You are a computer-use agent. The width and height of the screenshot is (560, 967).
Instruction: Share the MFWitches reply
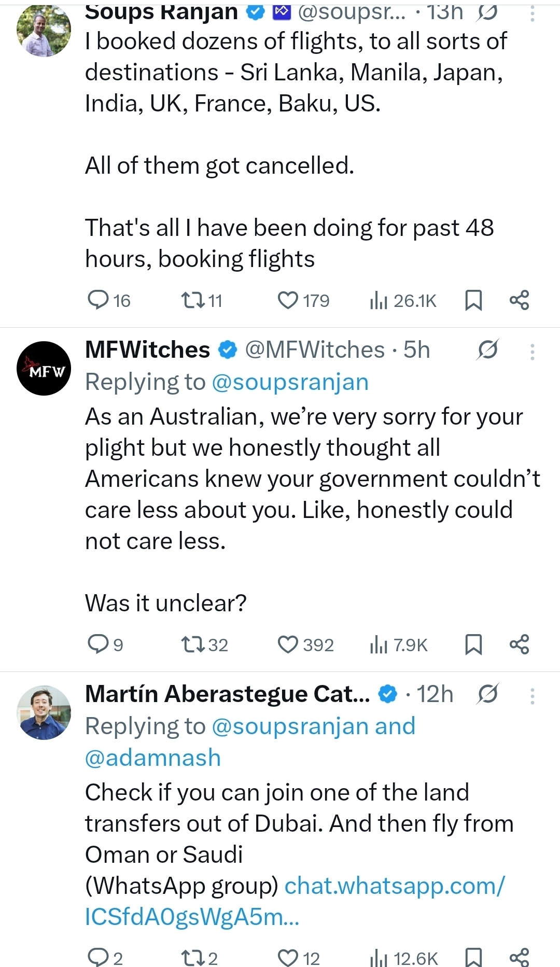519,644
